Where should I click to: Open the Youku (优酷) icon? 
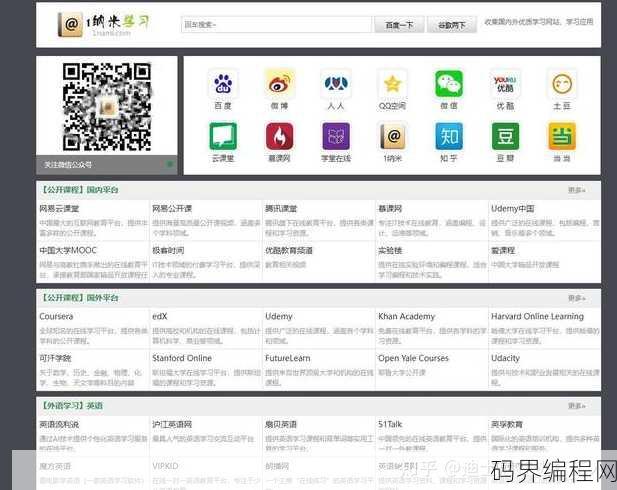[505, 83]
